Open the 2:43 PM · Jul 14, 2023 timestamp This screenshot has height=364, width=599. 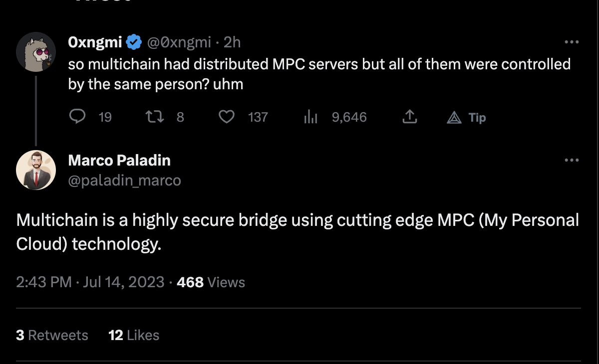[90, 282]
